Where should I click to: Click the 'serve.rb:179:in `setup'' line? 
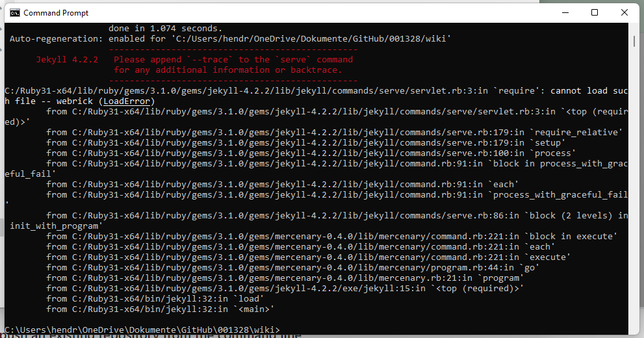tap(305, 143)
